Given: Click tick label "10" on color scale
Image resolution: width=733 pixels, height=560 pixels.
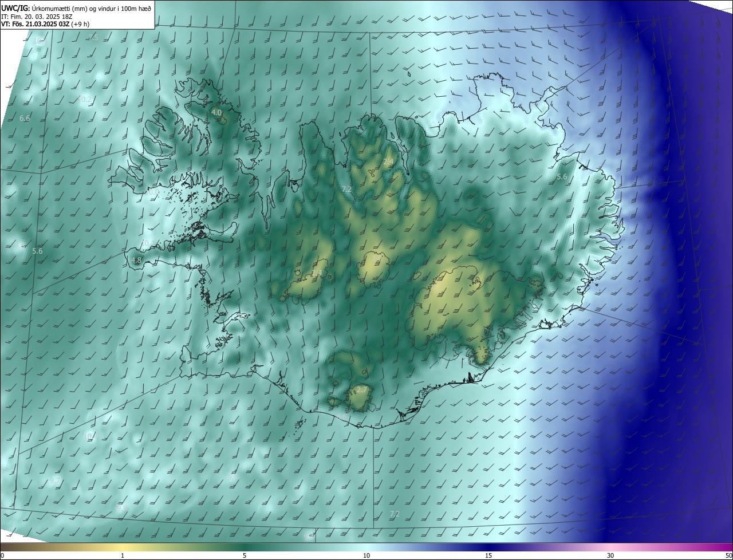Looking at the screenshot, I should pyautogui.click(x=366, y=555).
